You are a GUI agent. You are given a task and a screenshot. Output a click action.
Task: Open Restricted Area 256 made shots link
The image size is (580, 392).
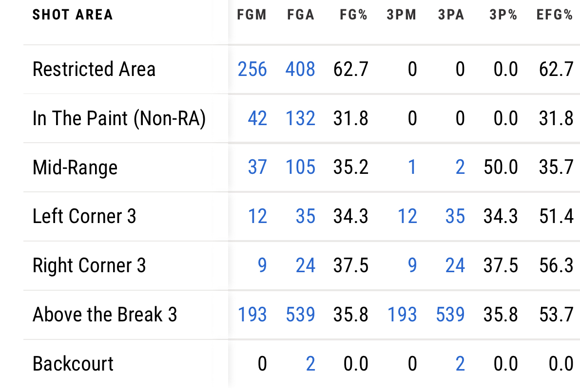click(x=252, y=69)
